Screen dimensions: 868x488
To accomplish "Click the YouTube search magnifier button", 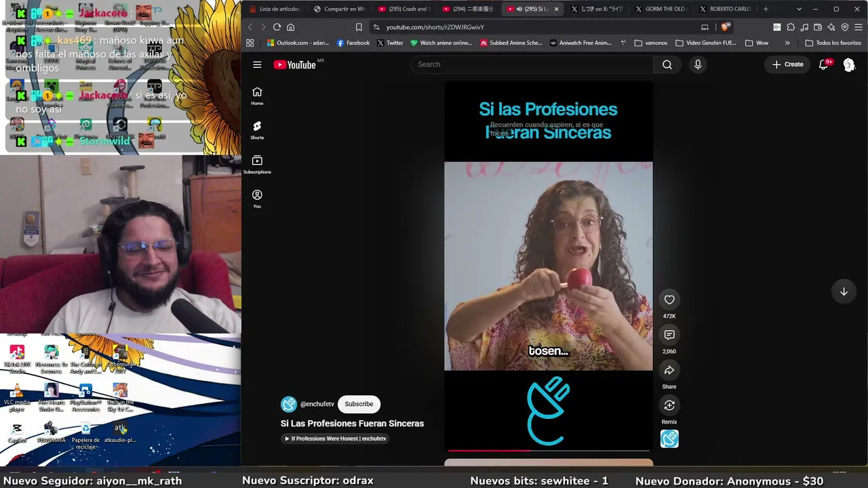I will [667, 64].
